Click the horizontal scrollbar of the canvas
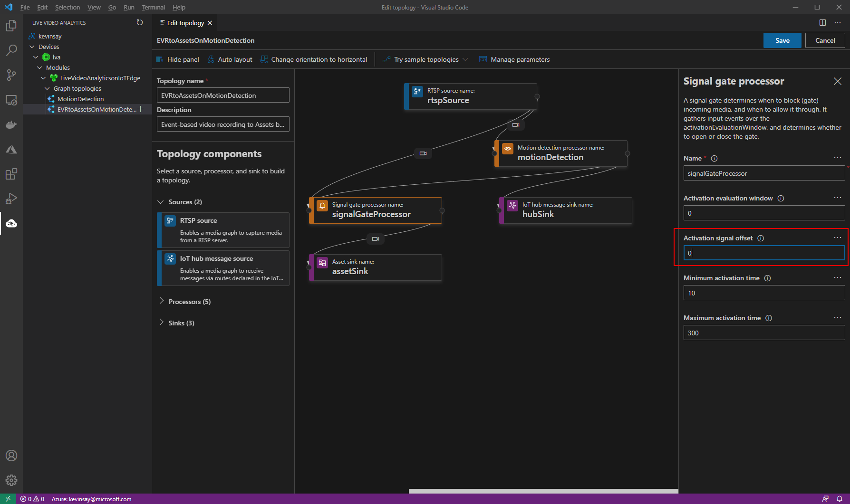Image resolution: width=850 pixels, height=504 pixels. coord(543,491)
